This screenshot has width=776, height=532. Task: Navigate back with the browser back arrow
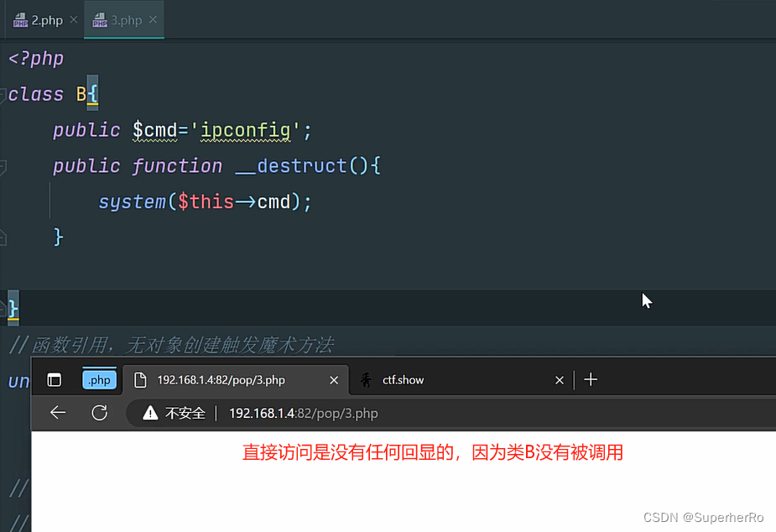[x=57, y=413]
